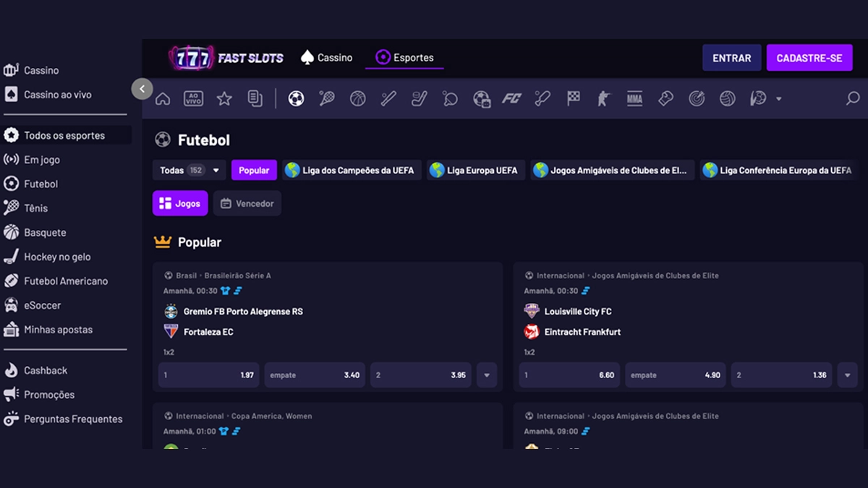This screenshot has height=488, width=868.
Task: Switch to the Cassino tab
Action: coord(326,58)
